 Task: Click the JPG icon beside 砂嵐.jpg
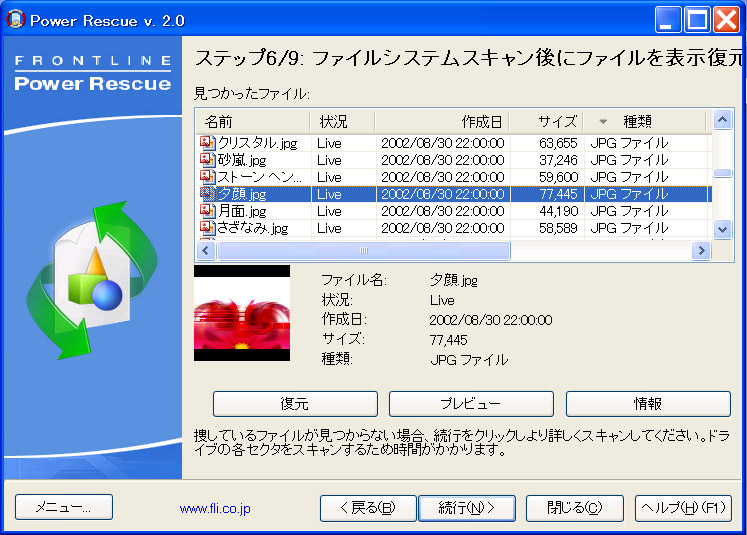coord(207,160)
